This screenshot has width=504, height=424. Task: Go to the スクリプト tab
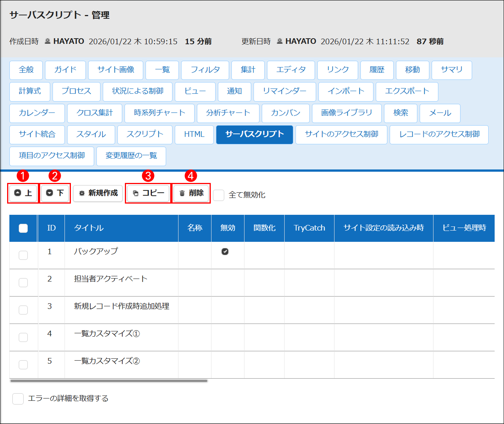click(x=145, y=135)
